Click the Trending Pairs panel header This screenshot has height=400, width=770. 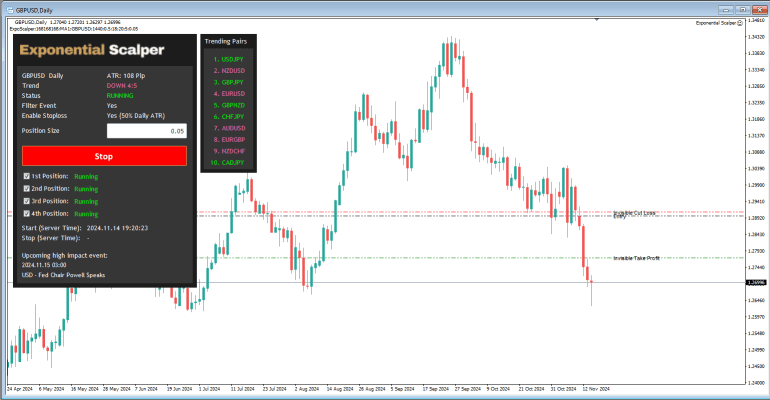click(226, 41)
